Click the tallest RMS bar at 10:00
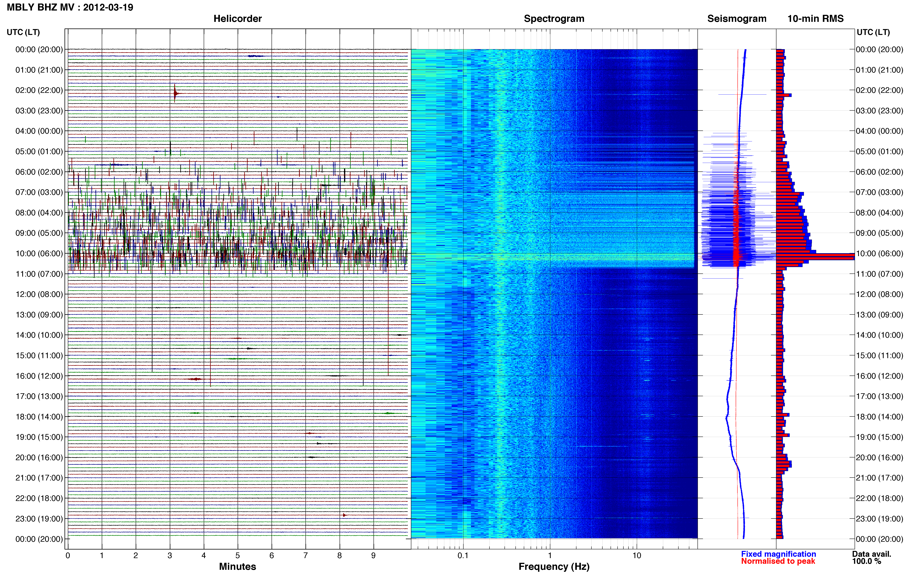 coord(815,257)
